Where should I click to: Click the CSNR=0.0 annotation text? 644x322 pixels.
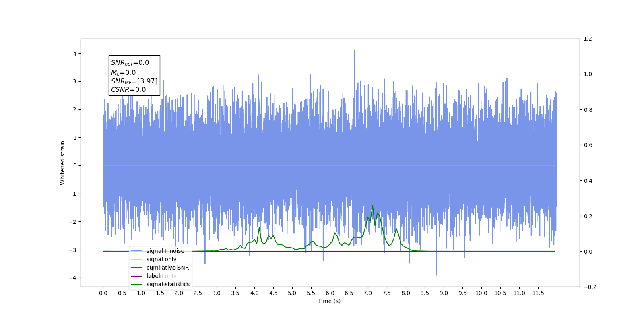click(128, 90)
